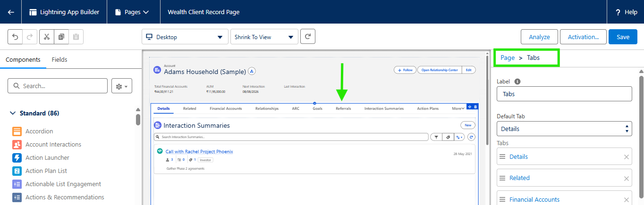Delete the Related tab entry
The width and height of the screenshot is (644, 205).
(626, 179)
